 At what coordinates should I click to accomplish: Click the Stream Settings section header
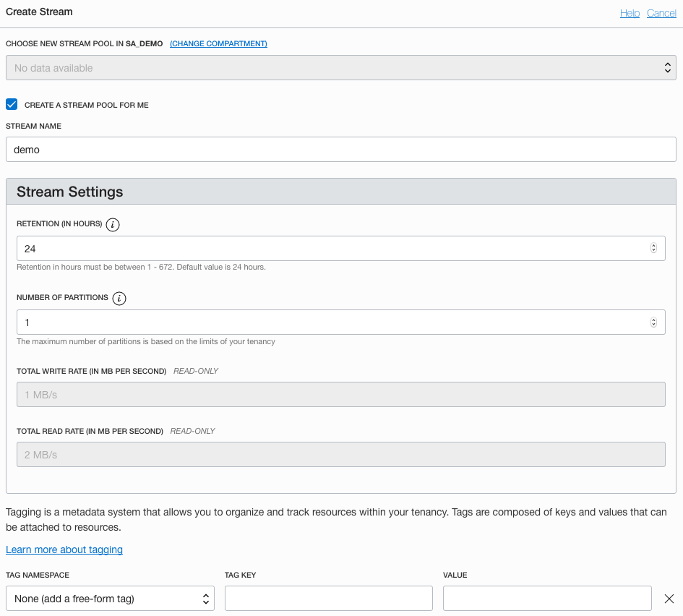(x=340, y=192)
